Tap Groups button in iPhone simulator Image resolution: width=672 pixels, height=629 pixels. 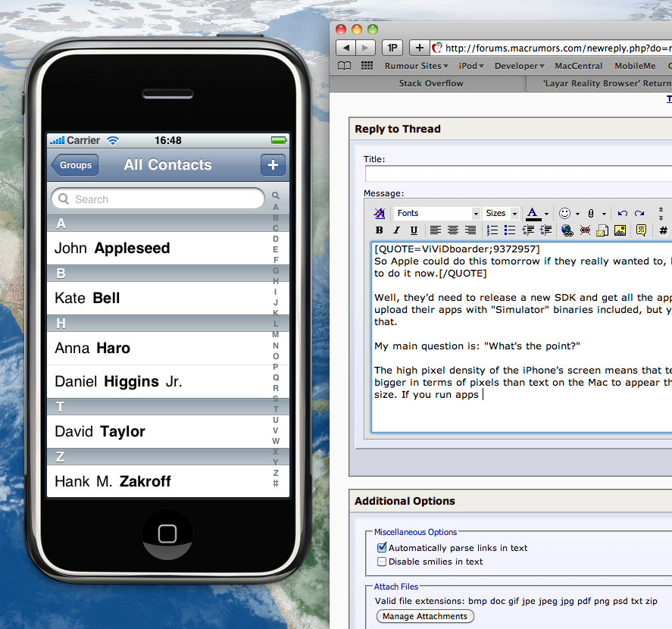pyautogui.click(x=74, y=165)
